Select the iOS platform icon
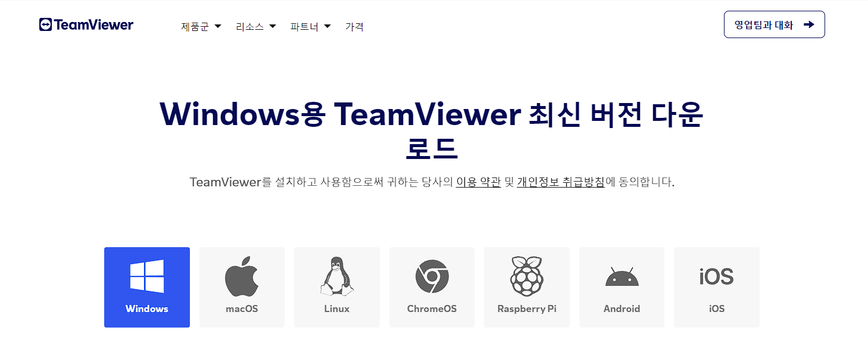868x349 pixels. [x=716, y=275]
